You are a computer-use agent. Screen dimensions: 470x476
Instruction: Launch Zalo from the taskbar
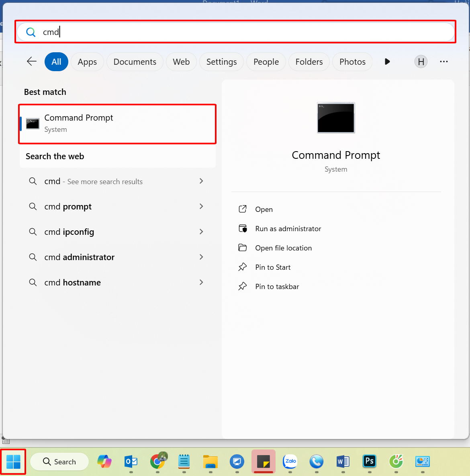[x=290, y=461]
